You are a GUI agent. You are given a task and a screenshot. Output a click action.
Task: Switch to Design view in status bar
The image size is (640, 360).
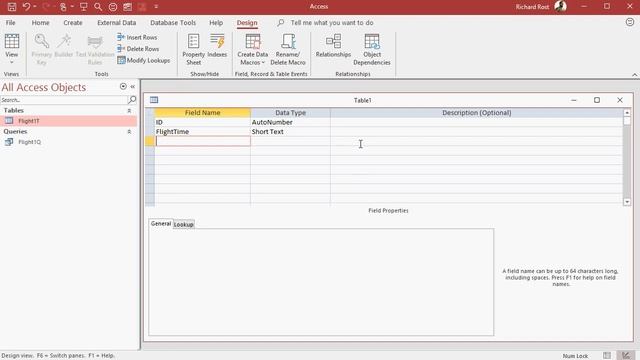pos(626,356)
